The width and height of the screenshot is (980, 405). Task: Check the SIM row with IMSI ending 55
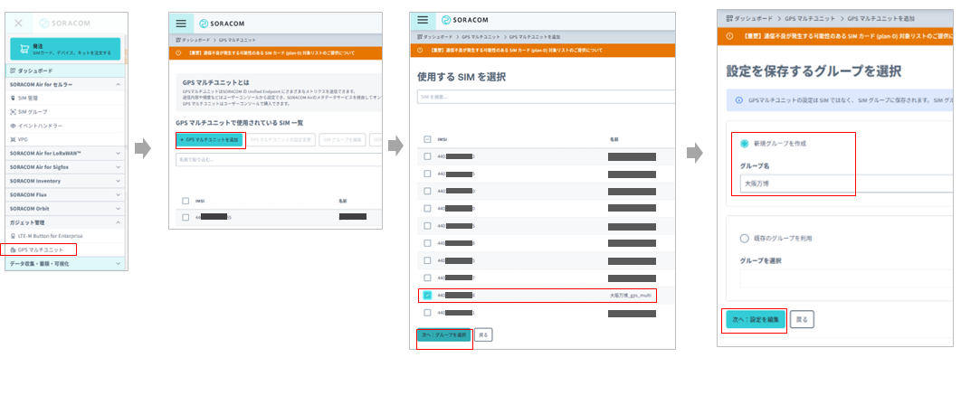(x=186, y=217)
